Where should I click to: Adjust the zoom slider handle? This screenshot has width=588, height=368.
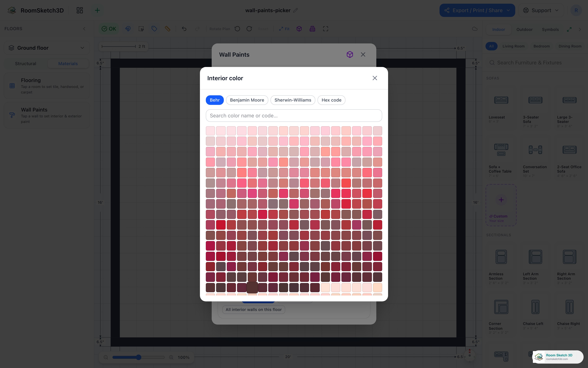(139, 357)
